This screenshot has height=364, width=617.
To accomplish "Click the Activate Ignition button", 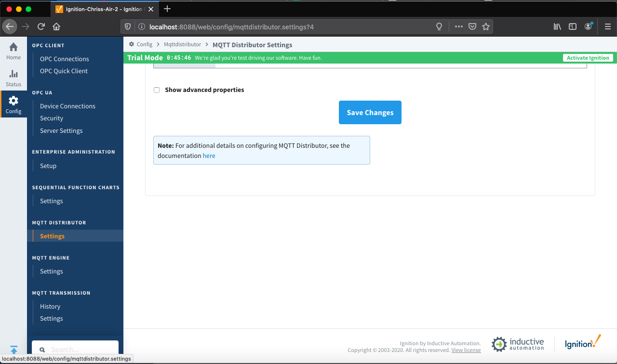I will [x=588, y=58].
